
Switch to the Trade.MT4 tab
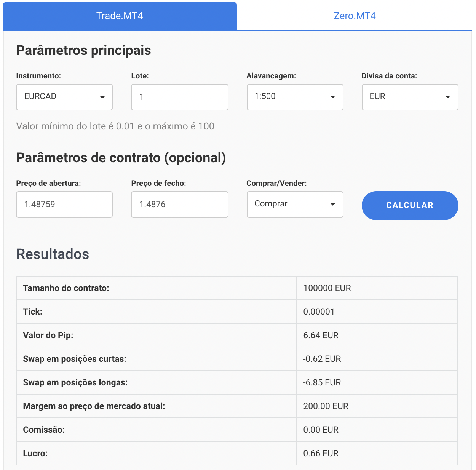click(120, 16)
